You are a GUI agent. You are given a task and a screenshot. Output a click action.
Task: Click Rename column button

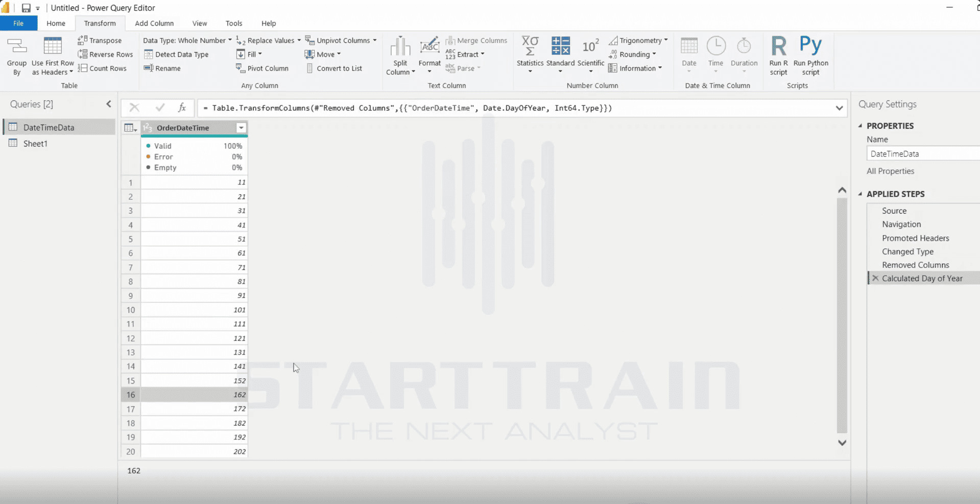click(x=162, y=68)
